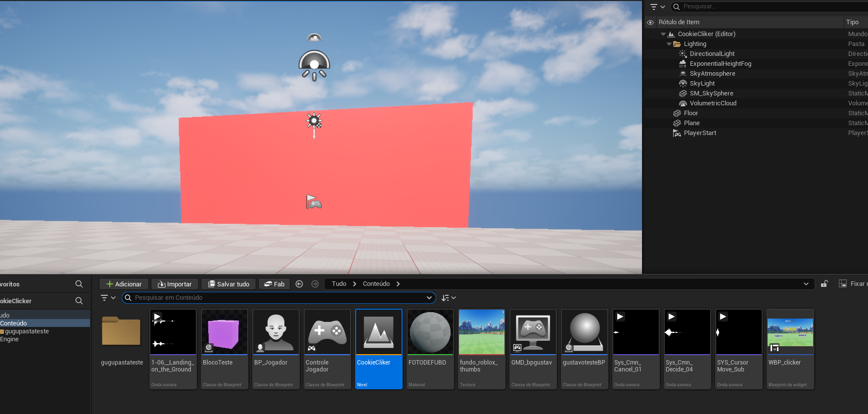868x414 pixels.
Task: Select the BP_Jogador blueprint asset
Action: (276, 349)
